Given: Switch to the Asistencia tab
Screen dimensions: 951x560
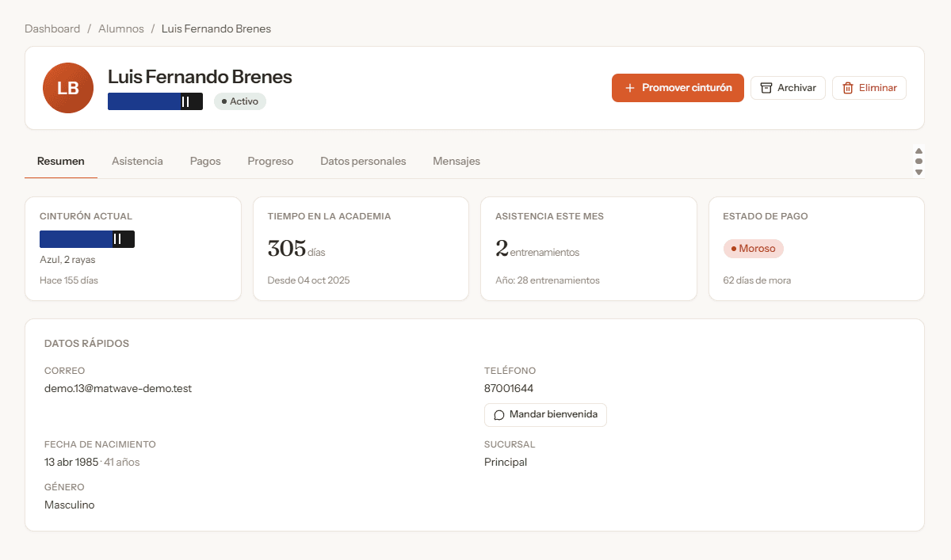Looking at the screenshot, I should click(137, 161).
